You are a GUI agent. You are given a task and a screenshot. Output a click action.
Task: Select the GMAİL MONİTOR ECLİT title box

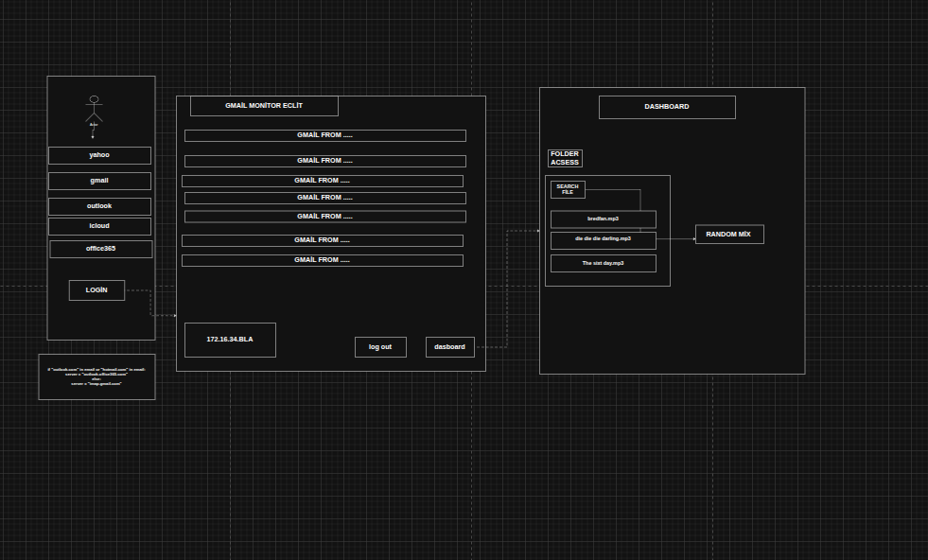264,106
